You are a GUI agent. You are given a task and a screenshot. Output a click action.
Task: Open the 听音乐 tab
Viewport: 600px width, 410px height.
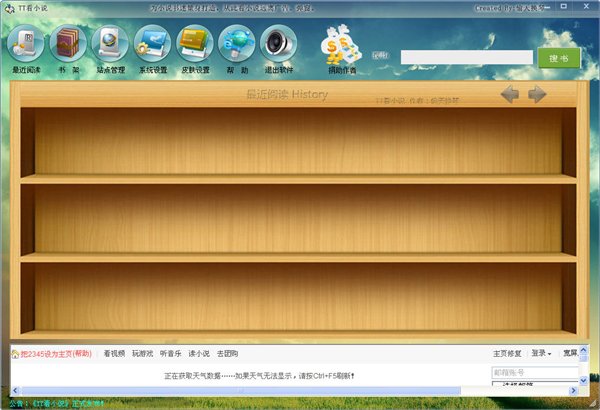click(171, 354)
